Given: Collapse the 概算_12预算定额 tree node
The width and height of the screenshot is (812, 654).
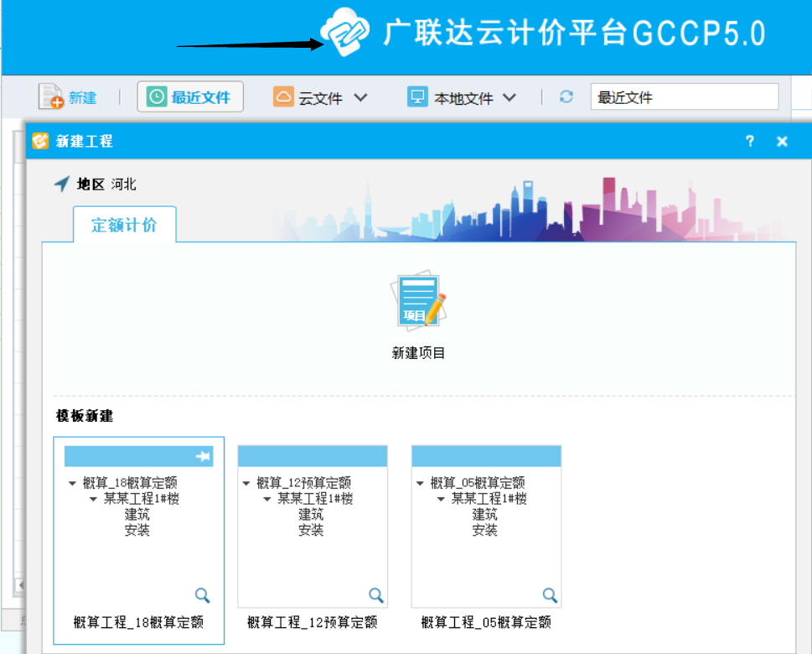Looking at the screenshot, I should point(246,483).
